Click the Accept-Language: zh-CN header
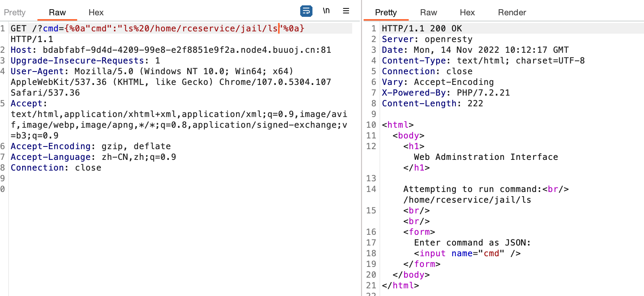The image size is (644, 296). pyautogui.click(x=93, y=157)
